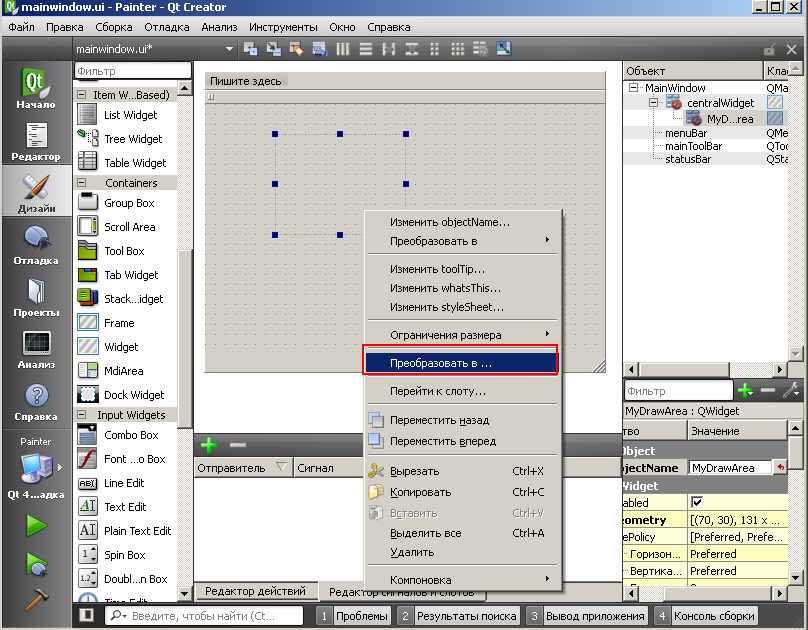Select the Tab Widget item
The height and width of the screenshot is (630, 808).
coord(126,275)
